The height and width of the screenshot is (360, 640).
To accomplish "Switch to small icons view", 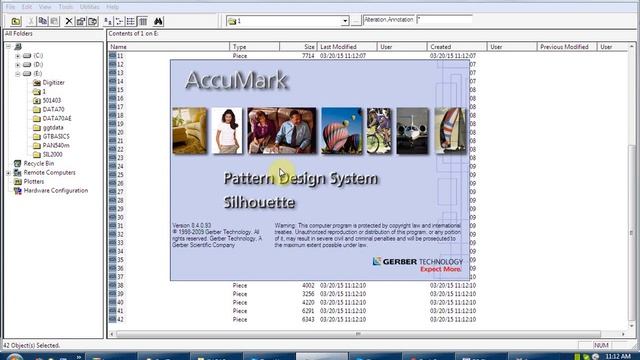I will [119, 21].
